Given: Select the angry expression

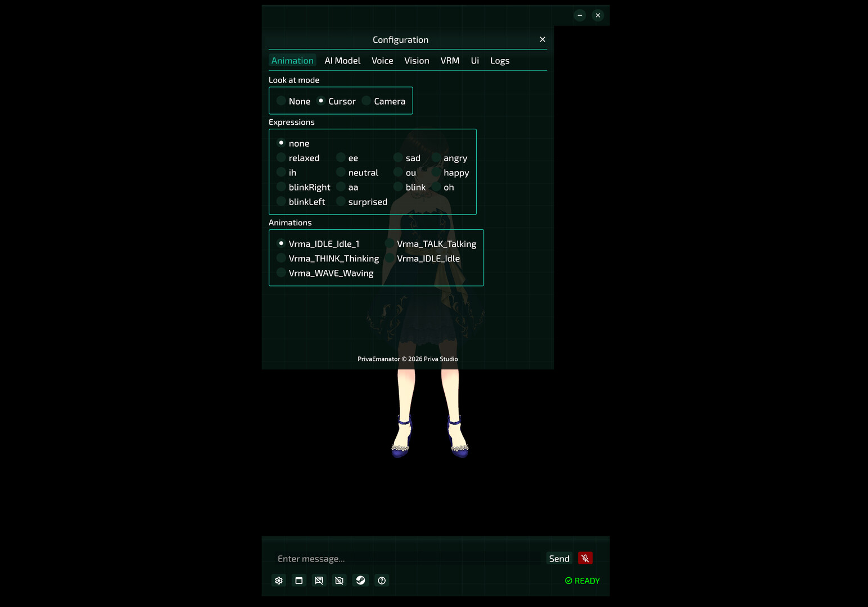Looking at the screenshot, I should pos(450,158).
